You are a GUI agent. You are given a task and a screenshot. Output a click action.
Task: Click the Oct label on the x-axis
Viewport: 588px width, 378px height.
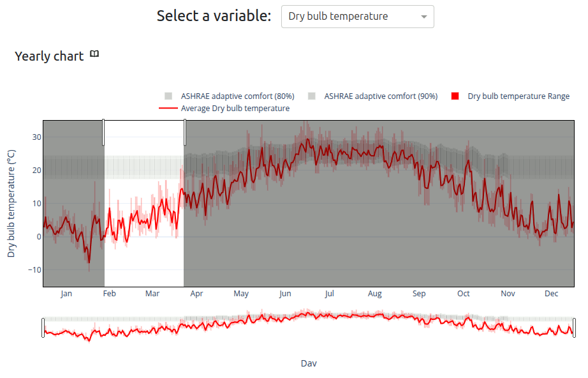coord(463,294)
